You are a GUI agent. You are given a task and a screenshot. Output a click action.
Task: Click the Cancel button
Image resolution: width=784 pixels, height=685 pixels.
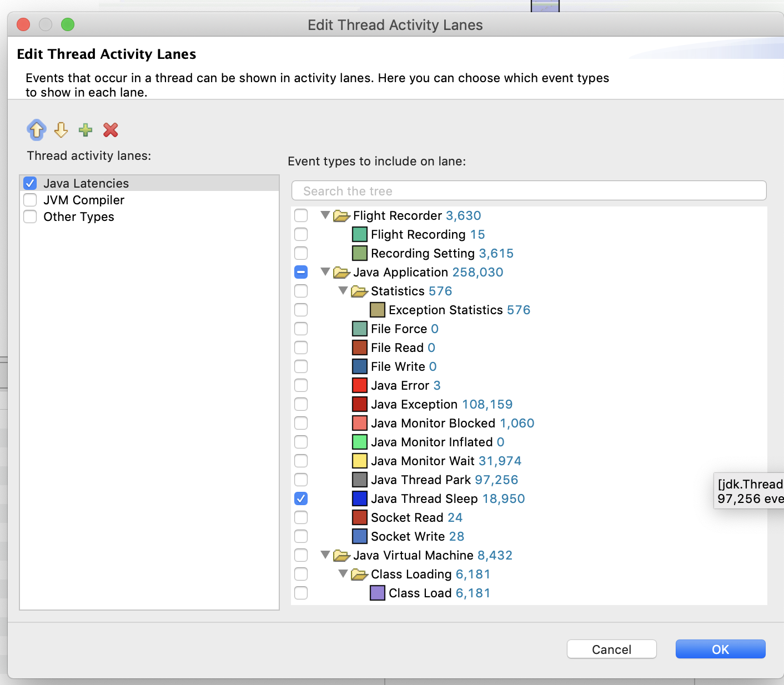611,649
